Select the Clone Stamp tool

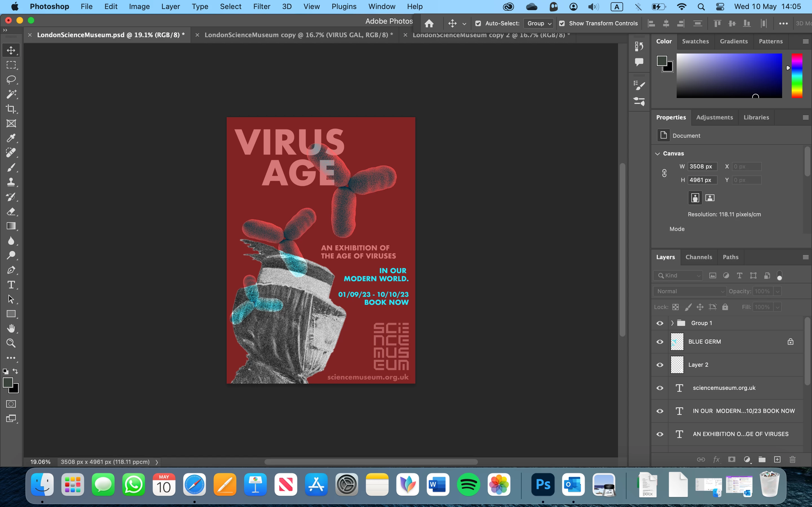point(11,182)
